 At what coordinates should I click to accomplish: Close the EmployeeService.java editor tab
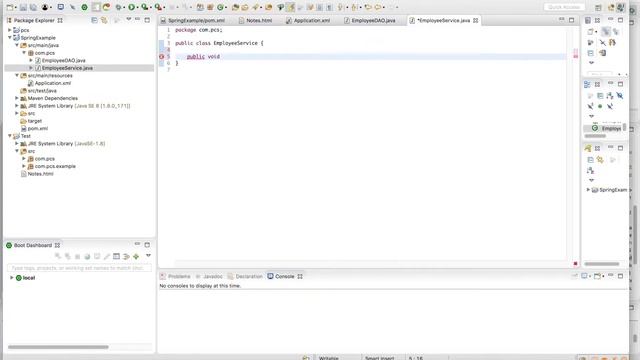tap(476, 20)
